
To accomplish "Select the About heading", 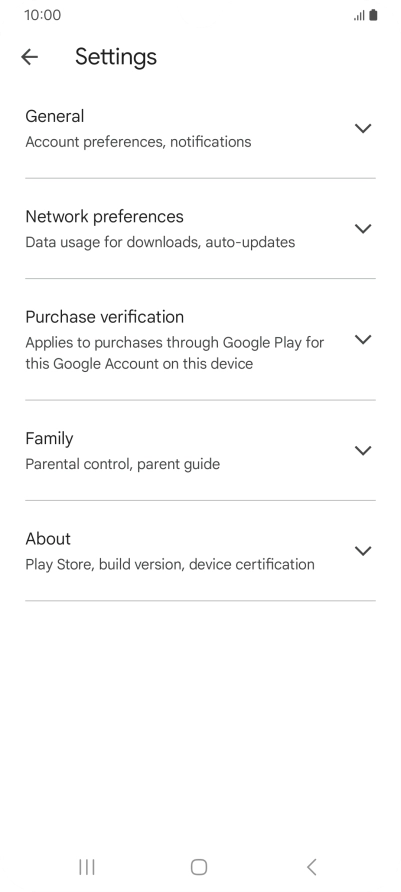I will coord(48,539).
